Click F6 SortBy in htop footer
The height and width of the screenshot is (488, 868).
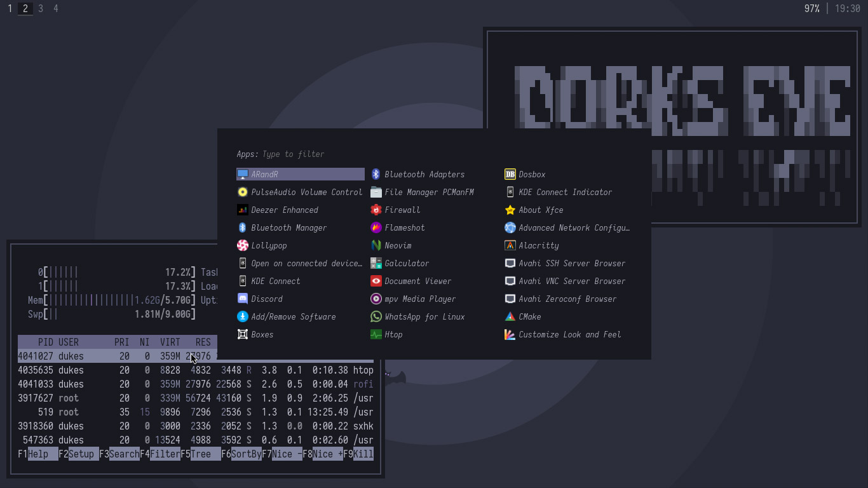pos(241,454)
